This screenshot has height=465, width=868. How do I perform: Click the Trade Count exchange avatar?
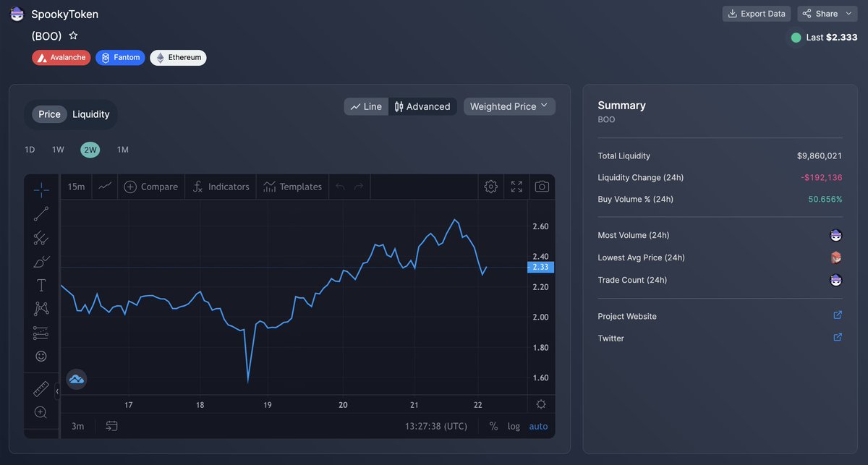pos(836,280)
